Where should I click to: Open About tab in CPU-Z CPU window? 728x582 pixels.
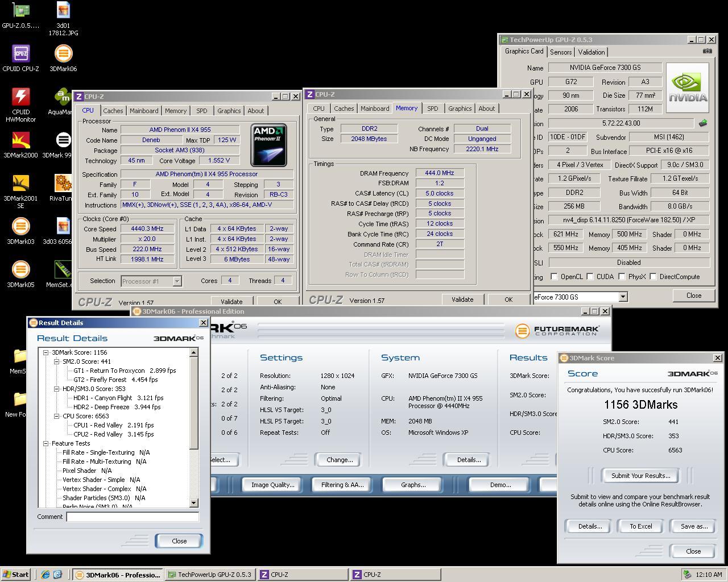(x=255, y=111)
